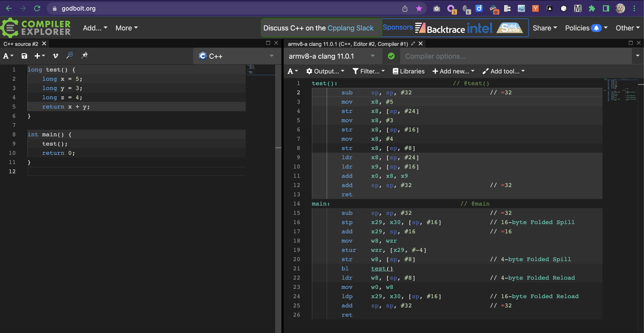Open the armv8-a clang 11.0.1 compiler dropdown
The height and width of the screenshot is (333, 644).
(x=331, y=56)
